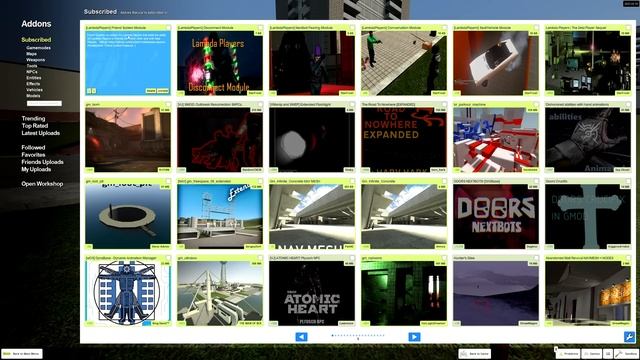Select Subscribed in the Addons sidebar
The width and height of the screenshot is (640, 360).
[x=36, y=40]
